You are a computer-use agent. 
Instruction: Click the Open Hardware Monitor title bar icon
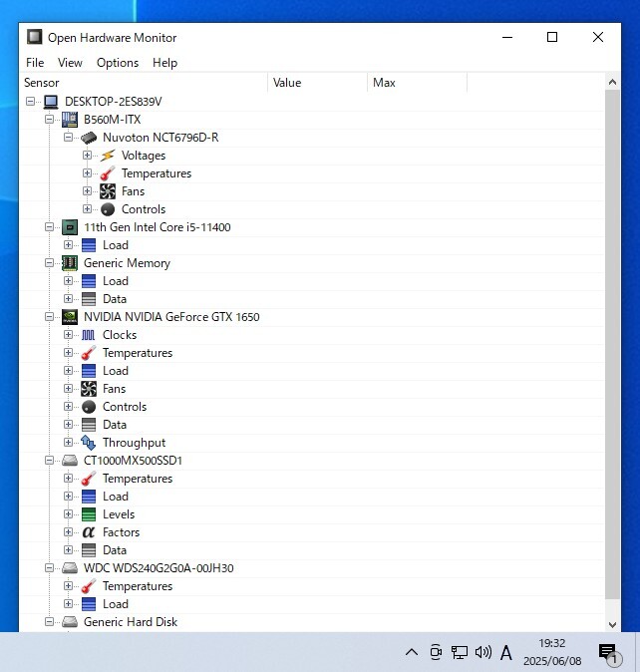tap(35, 37)
